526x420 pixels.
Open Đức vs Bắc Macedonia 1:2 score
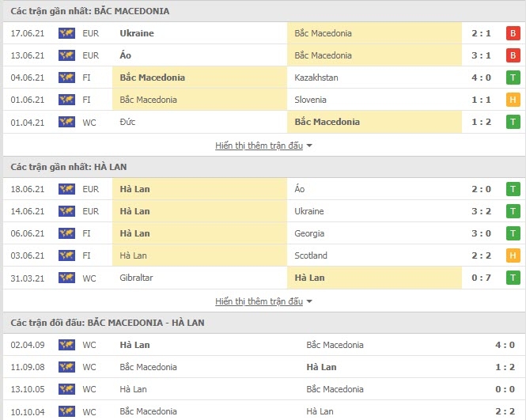[x=481, y=122]
